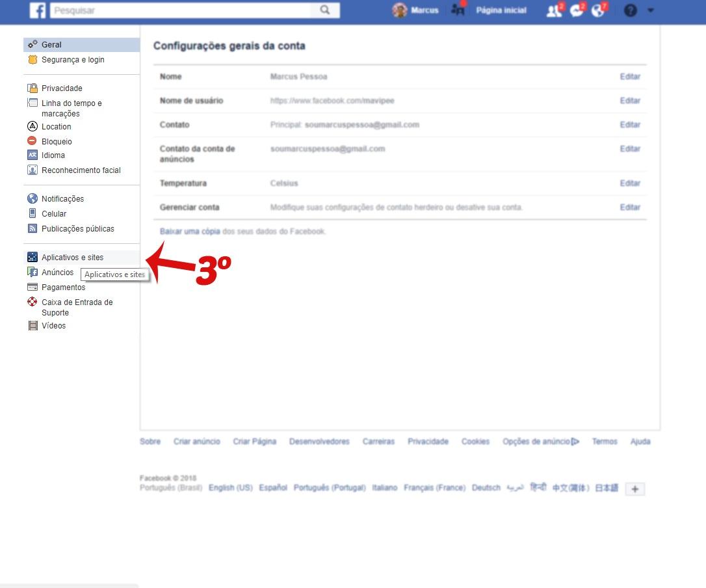
Task: Click the Reconhecimento facial icon
Action: tap(33, 170)
